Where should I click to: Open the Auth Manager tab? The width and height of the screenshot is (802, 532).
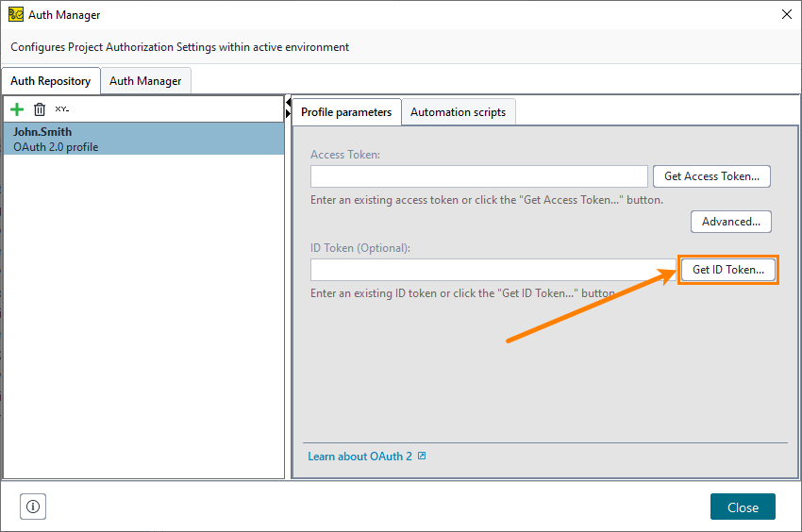pyautogui.click(x=145, y=81)
